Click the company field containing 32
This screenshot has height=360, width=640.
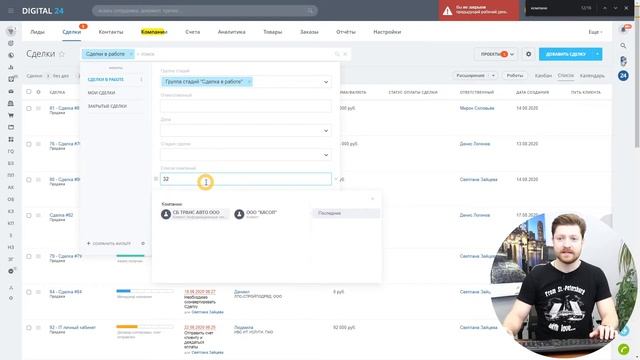(x=246, y=179)
